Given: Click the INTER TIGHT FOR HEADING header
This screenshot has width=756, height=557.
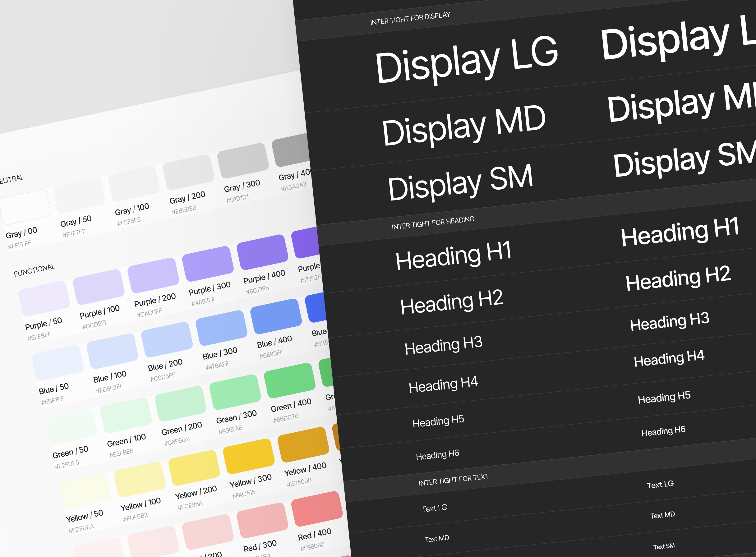Looking at the screenshot, I should click(433, 223).
